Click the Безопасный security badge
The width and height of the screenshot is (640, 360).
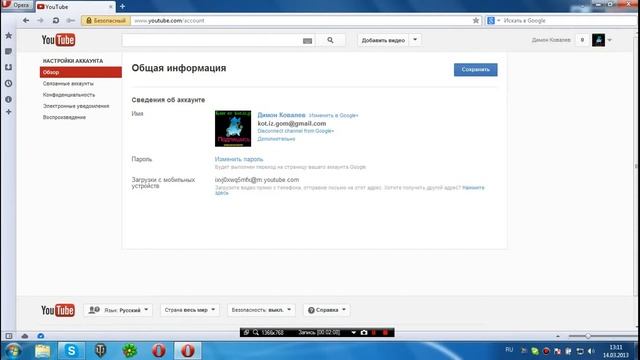(x=106, y=20)
